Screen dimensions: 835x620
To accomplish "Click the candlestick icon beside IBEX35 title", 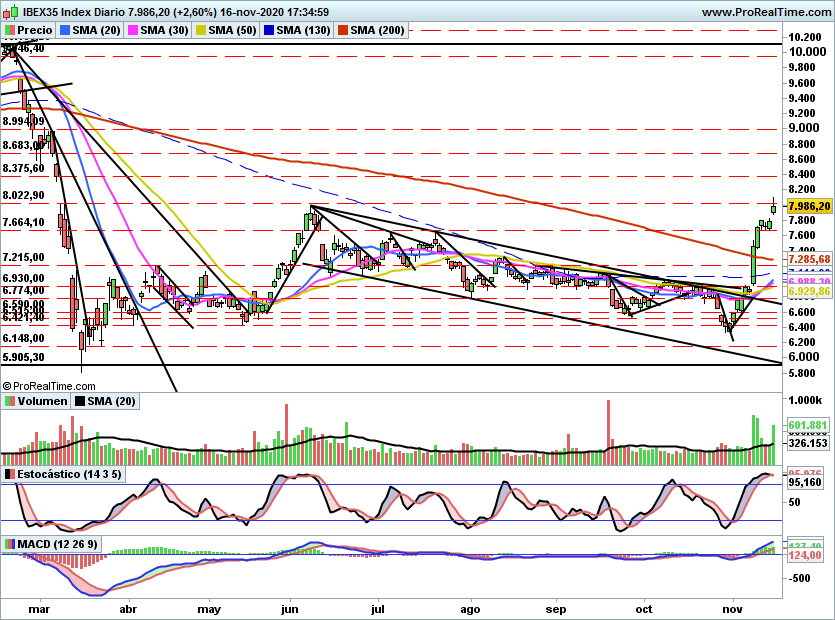I will click(x=11, y=11).
